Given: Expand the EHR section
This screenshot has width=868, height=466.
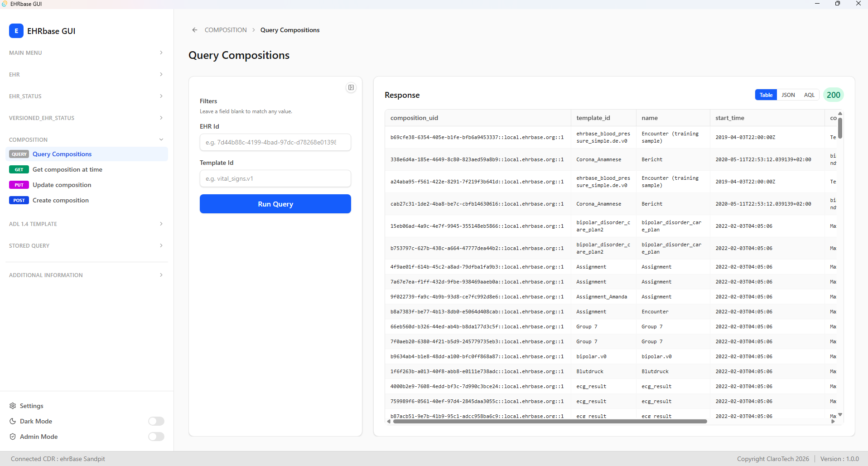Looking at the screenshot, I should [87, 74].
